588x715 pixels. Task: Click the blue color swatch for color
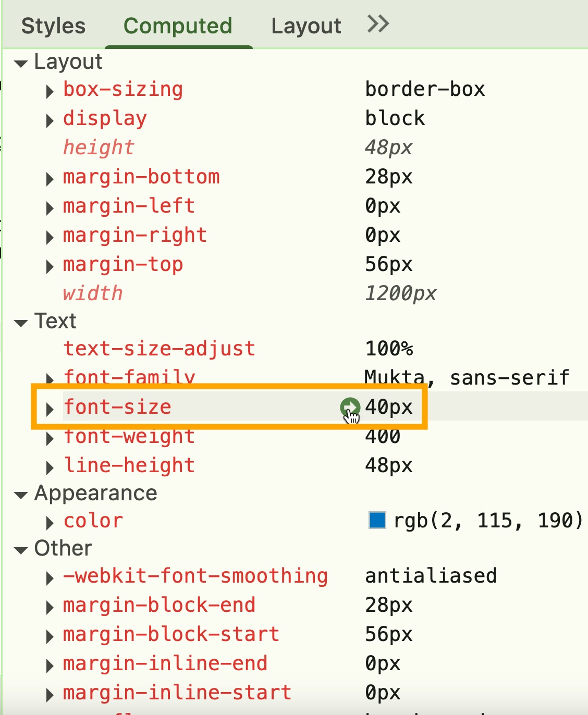377,520
